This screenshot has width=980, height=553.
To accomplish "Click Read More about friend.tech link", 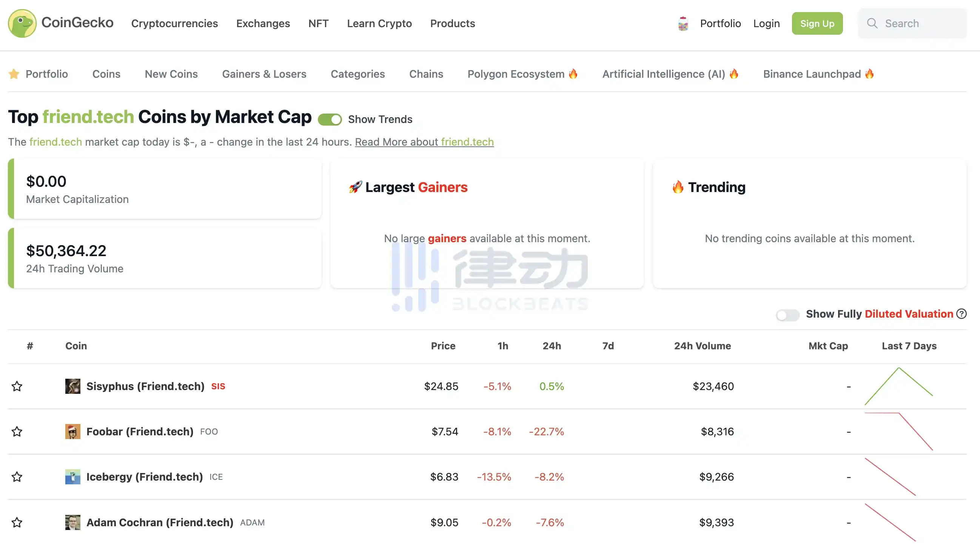I will pyautogui.click(x=424, y=142).
